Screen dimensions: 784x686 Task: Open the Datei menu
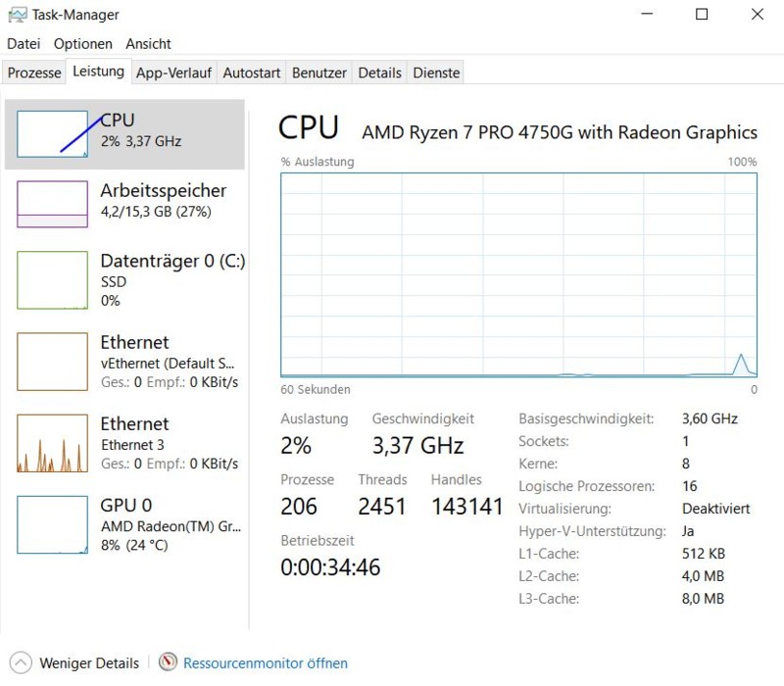click(24, 44)
